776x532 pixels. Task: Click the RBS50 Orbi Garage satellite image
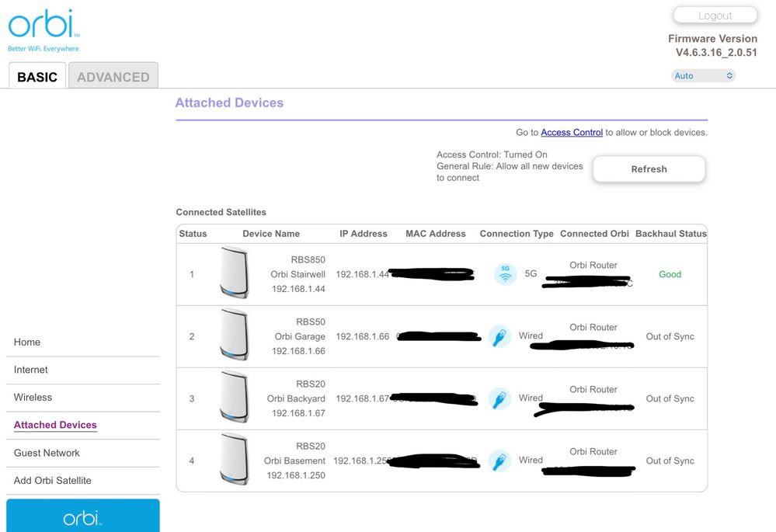point(234,336)
